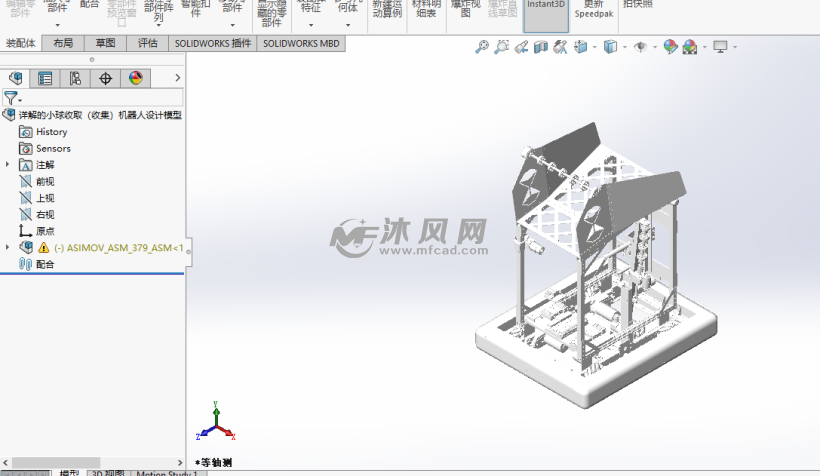Open dropdown arrow next to View Settings monitor

point(735,47)
